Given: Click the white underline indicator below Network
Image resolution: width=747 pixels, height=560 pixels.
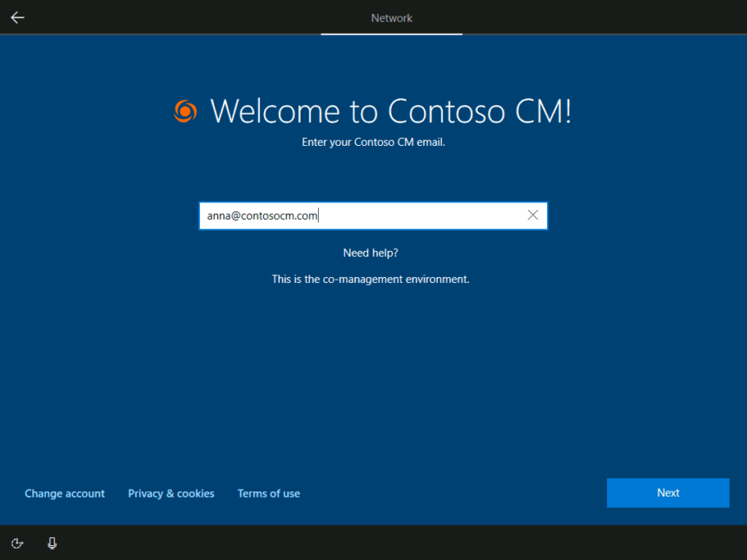Looking at the screenshot, I should coord(391,35).
